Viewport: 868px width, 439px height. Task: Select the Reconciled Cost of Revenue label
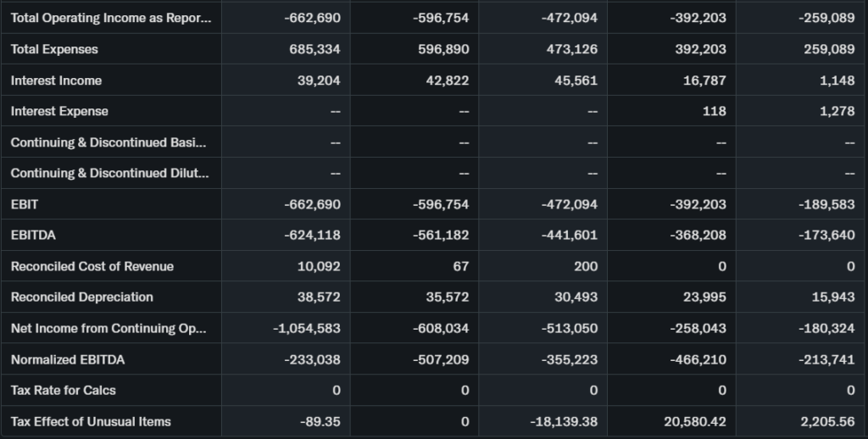(x=92, y=266)
